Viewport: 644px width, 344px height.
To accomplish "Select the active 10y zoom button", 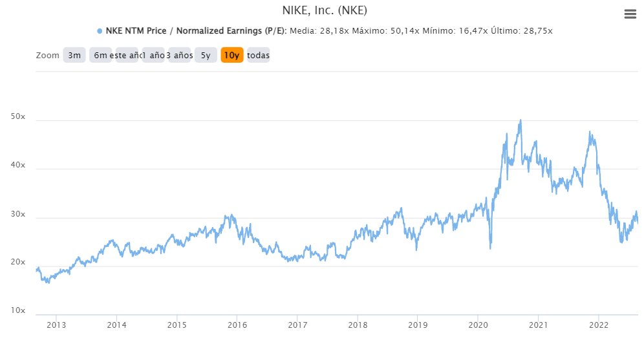I will [232, 55].
